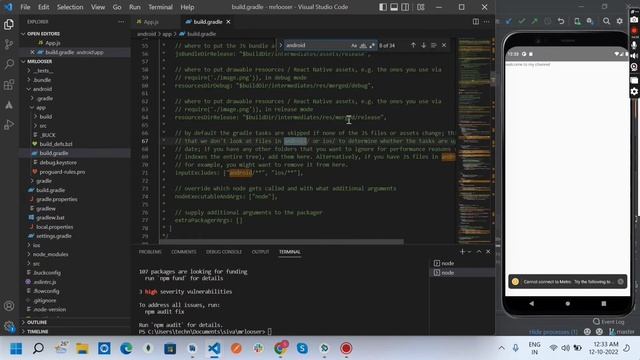
Task: Close the terminal panel
Action: [x=488, y=252]
